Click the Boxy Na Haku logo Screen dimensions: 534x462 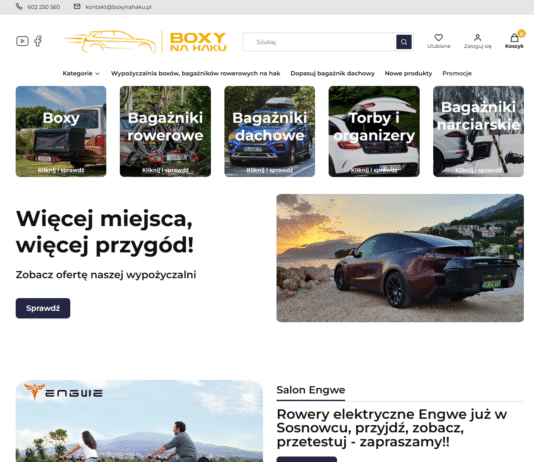[x=145, y=42]
